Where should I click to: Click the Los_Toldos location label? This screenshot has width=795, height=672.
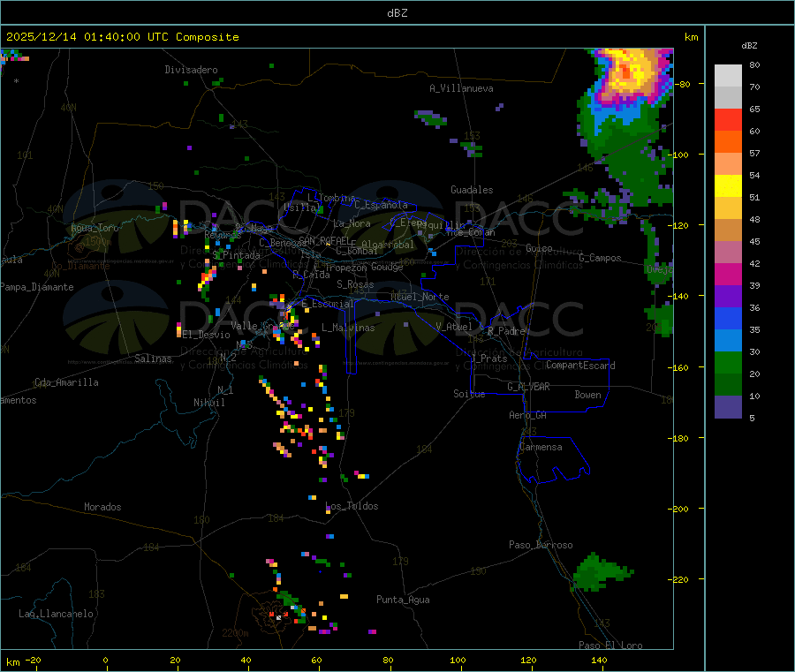[352, 506]
